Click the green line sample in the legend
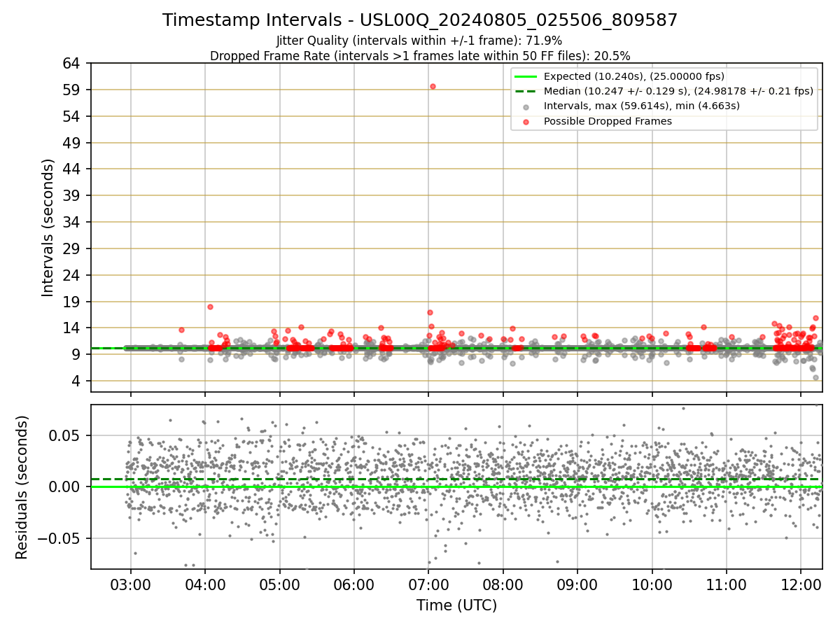840x630 pixels. [526, 76]
